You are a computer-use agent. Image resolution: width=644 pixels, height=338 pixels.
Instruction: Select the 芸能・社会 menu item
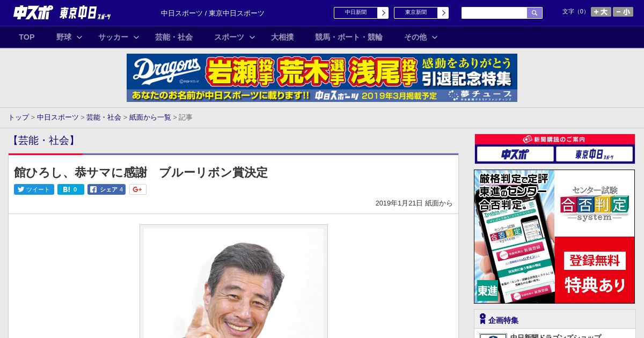click(x=174, y=37)
